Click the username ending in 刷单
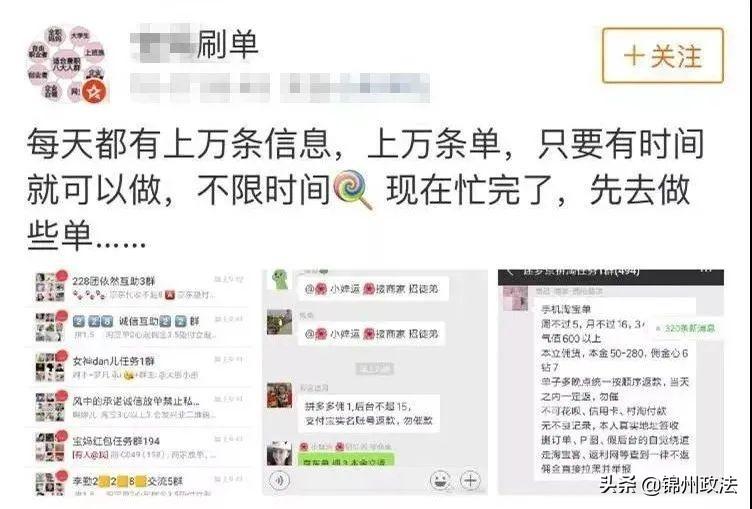The width and height of the screenshot is (752, 509). pos(195,45)
